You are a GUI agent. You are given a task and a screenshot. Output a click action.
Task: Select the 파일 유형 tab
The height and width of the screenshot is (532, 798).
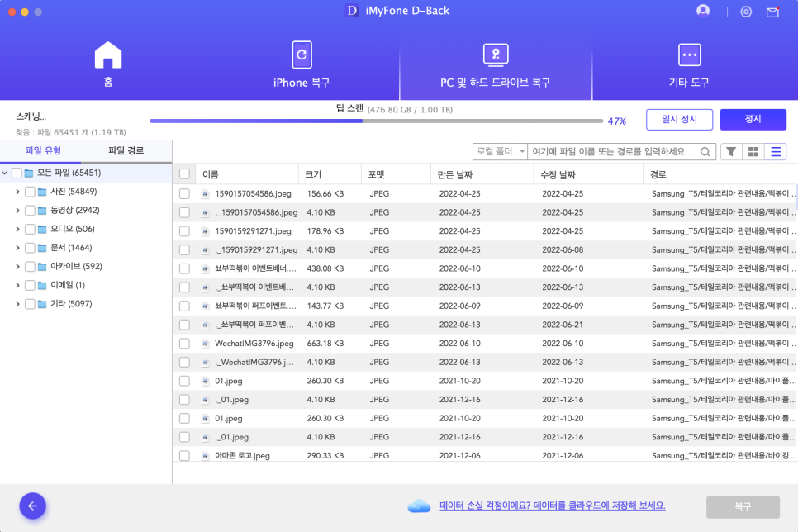(43, 150)
